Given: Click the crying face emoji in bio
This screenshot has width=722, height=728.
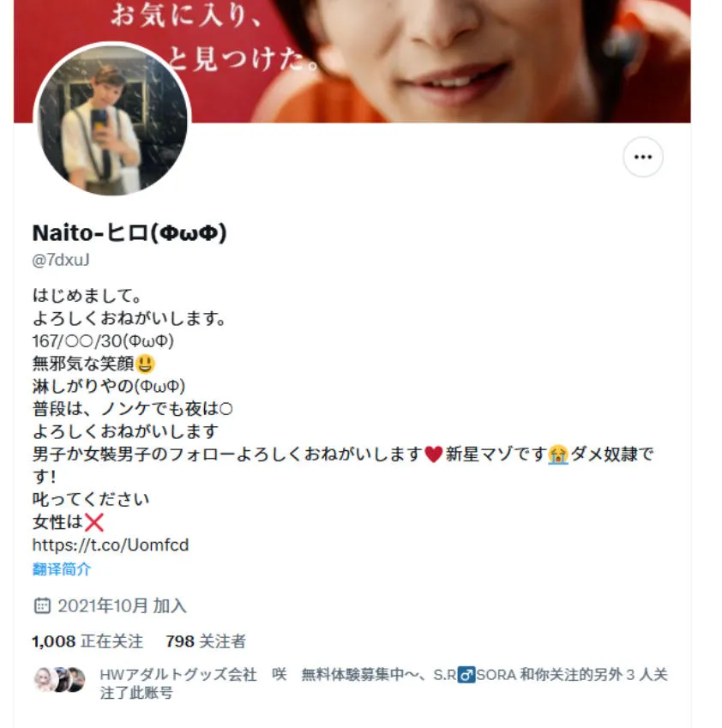Looking at the screenshot, I should pyautogui.click(x=557, y=454).
